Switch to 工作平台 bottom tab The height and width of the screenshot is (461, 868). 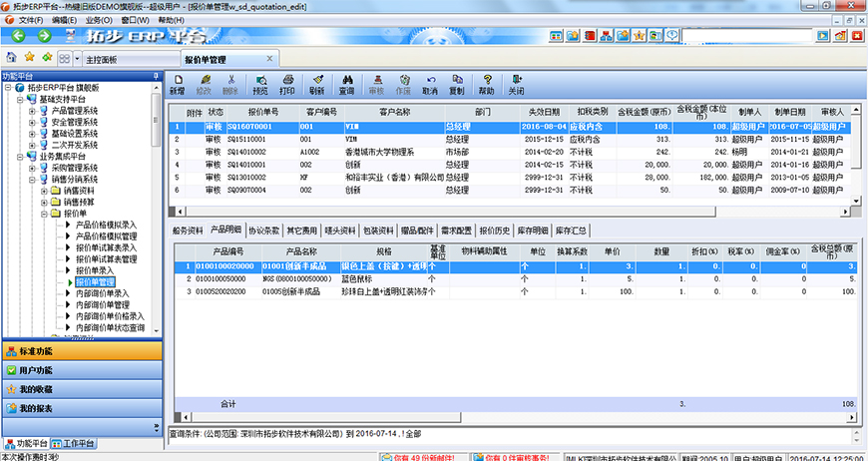pyautogui.click(x=76, y=443)
